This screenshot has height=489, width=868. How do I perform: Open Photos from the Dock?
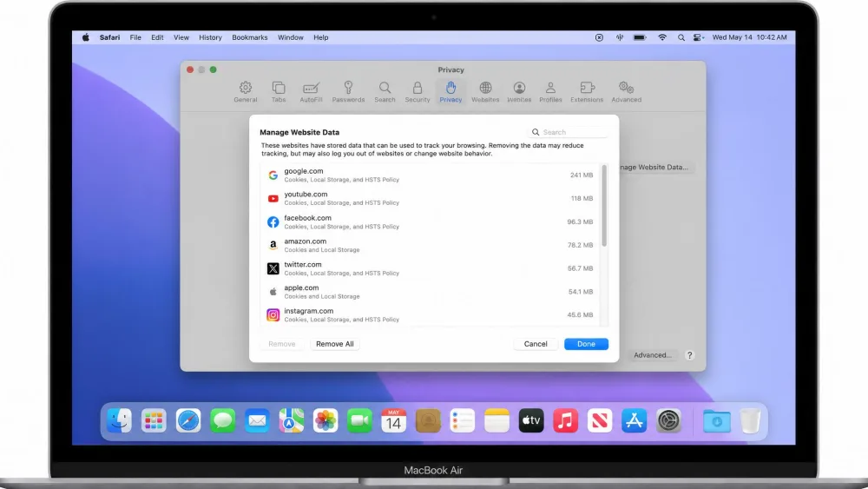(325, 421)
